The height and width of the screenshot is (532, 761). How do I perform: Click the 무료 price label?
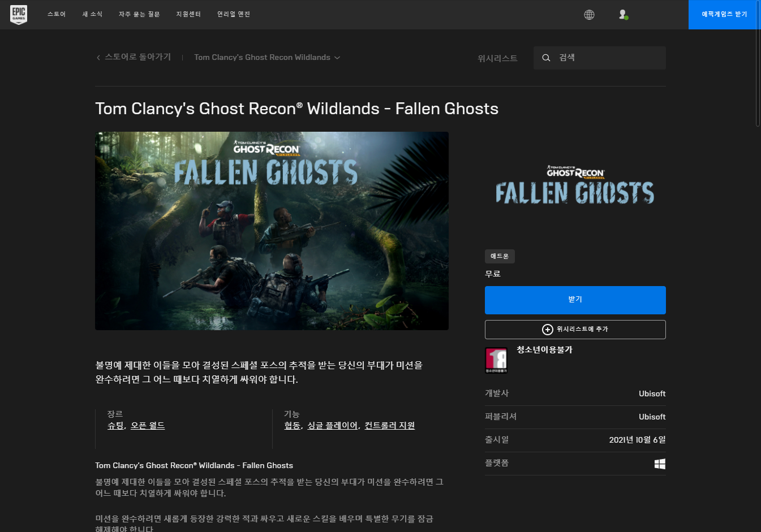coord(493,274)
